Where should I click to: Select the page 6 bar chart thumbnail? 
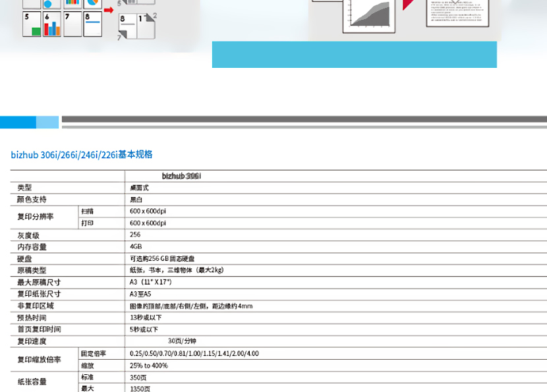tap(52, 24)
